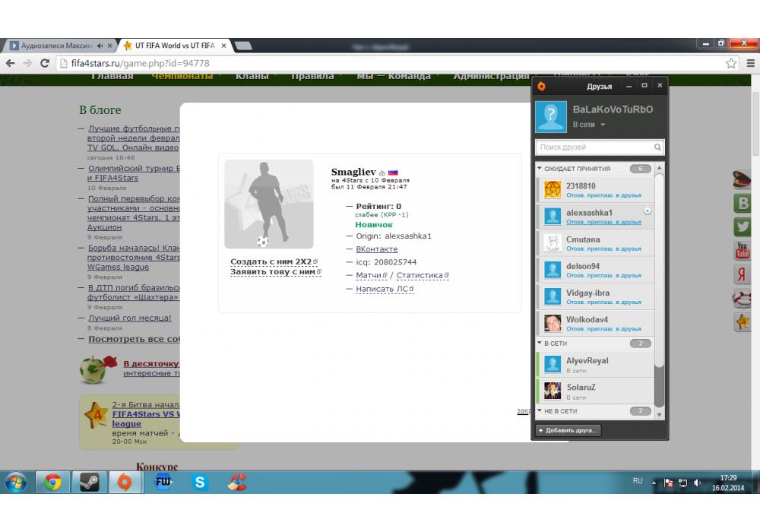This screenshot has width=760, height=532.
Task: Expand the 'Не в сети' friends group
Action: [x=540, y=411]
